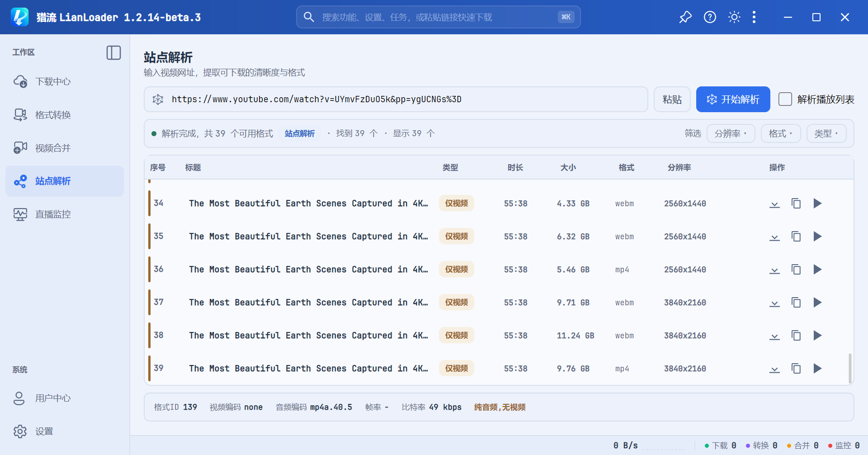Download row 34 webm format

pos(774,204)
